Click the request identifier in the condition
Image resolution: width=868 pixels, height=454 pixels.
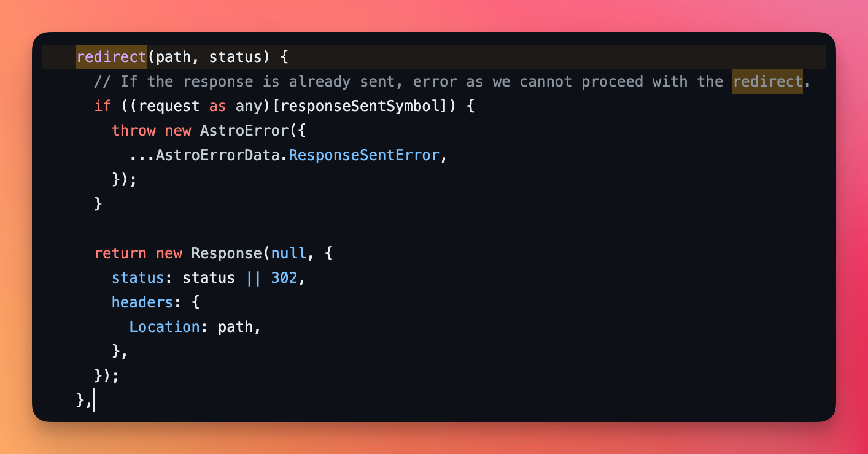(169, 106)
